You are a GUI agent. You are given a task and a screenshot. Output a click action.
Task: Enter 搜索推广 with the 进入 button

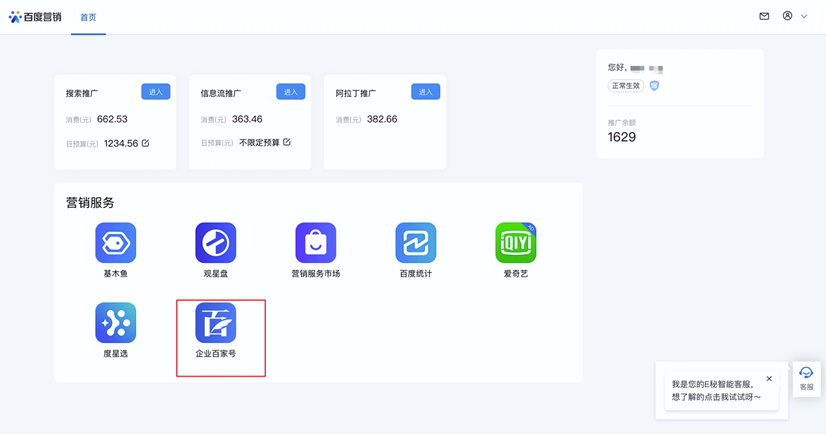point(155,92)
